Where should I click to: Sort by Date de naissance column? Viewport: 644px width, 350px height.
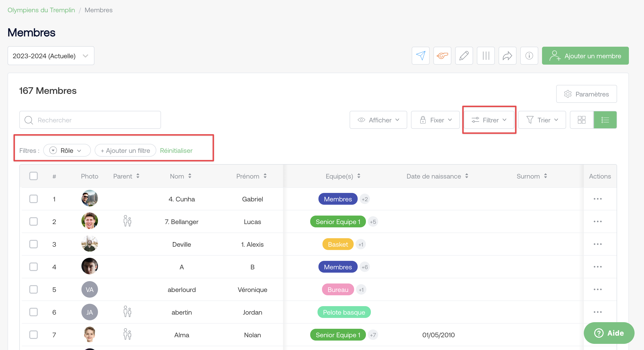click(437, 176)
